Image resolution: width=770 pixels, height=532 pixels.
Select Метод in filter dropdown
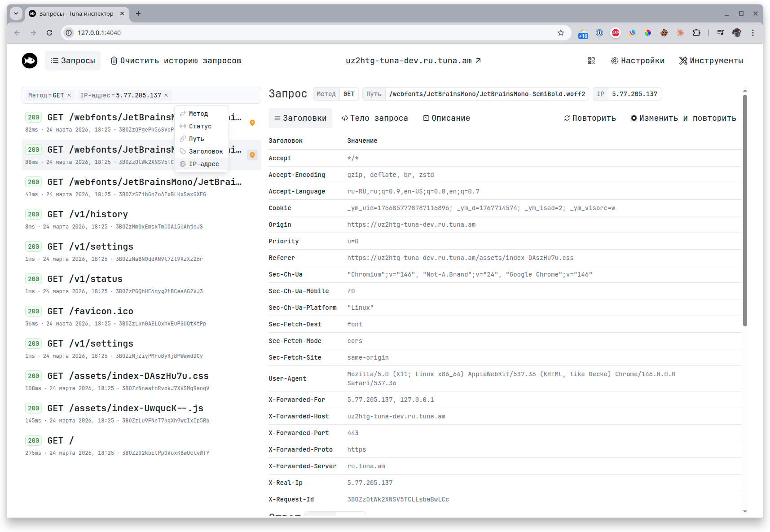click(x=198, y=114)
